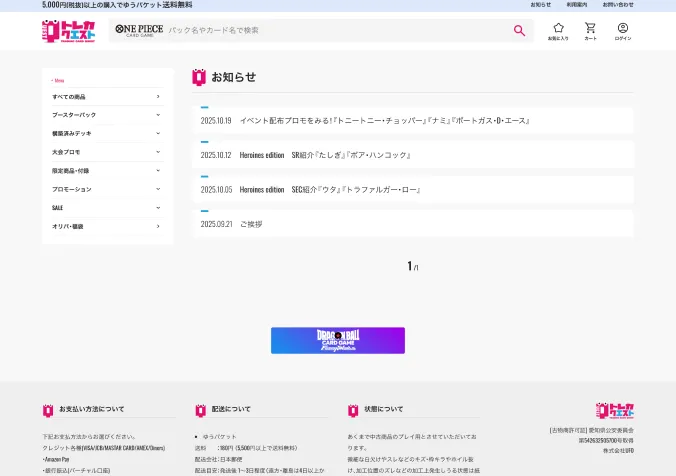676x476 pixels.
Task: Click the お問い合わせ link in top bar
Action: tap(617, 5)
